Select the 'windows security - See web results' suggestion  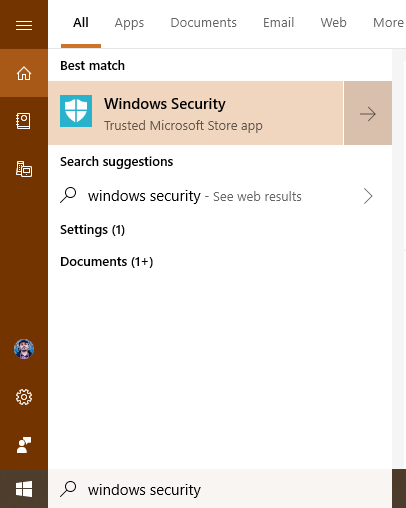220,196
